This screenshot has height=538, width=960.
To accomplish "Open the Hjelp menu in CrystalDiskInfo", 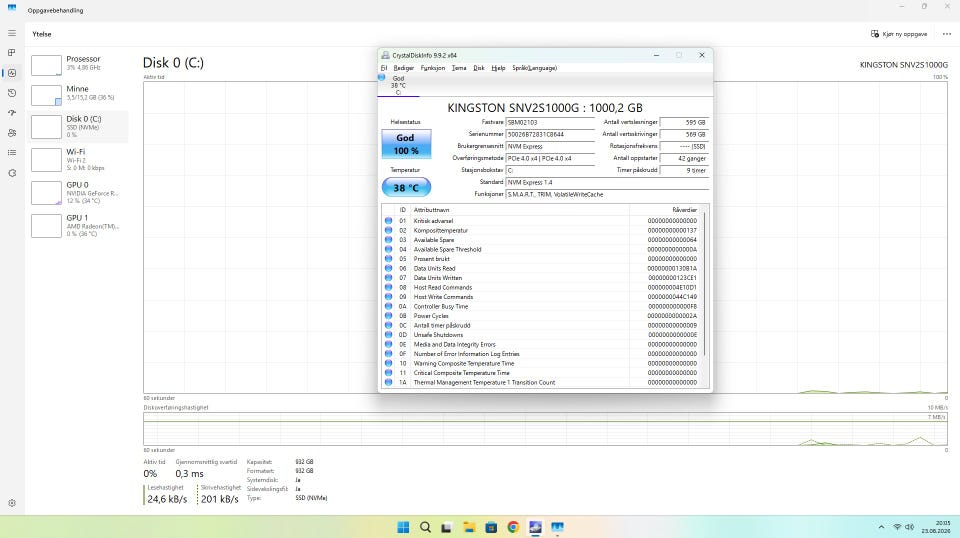I will pos(498,68).
